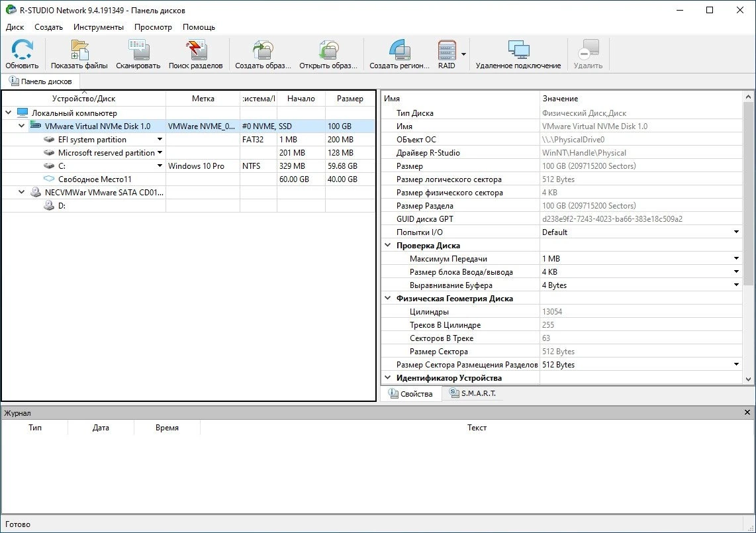Click the Тип log column header
The image size is (756, 533).
(x=34, y=427)
